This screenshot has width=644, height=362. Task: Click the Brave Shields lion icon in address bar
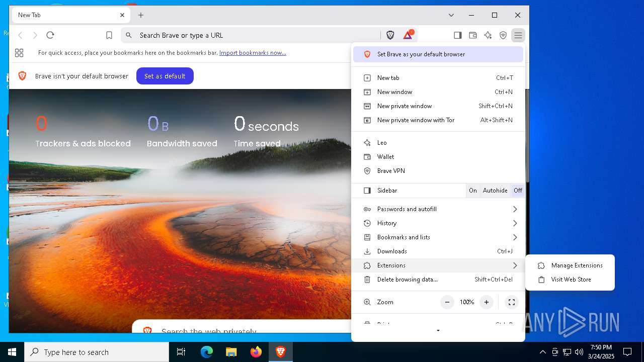coord(390,35)
